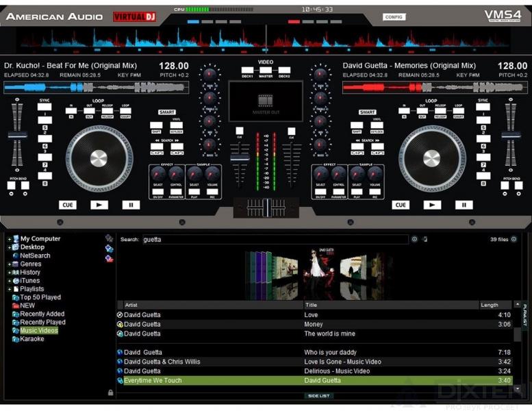The width and height of the screenshot is (532, 411).
Task: Click the left channel volume fader
Action: tap(240, 158)
